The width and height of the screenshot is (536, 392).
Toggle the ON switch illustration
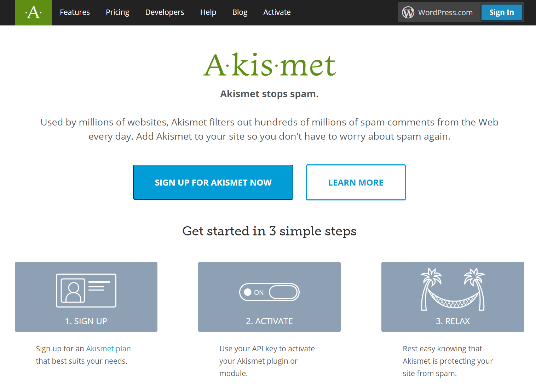[x=269, y=292]
